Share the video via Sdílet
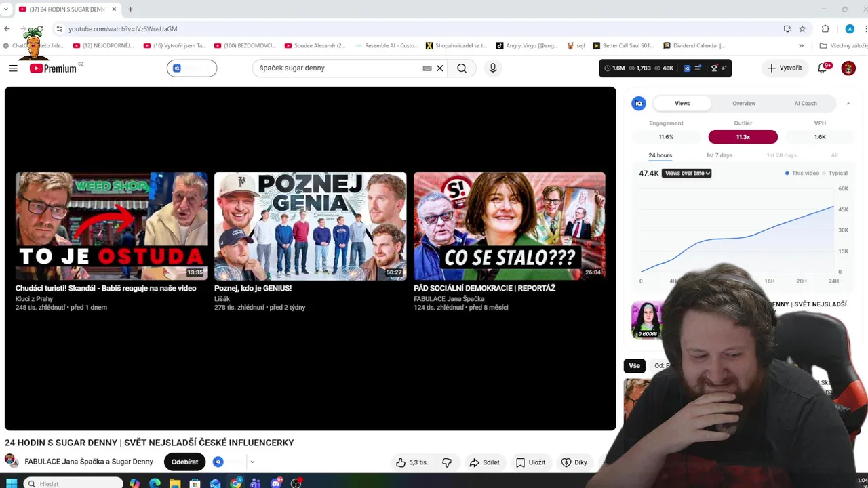The width and height of the screenshot is (868, 488). point(484,462)
